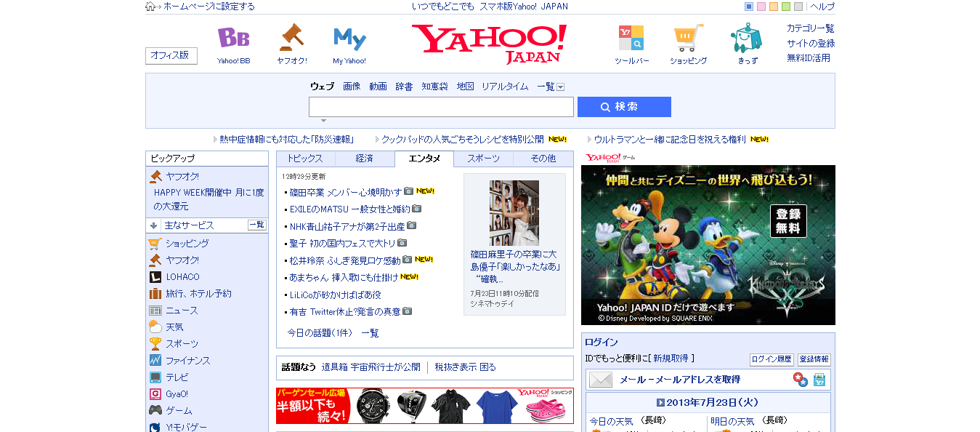Click the ログイン履歴 button

pos(772,359)
